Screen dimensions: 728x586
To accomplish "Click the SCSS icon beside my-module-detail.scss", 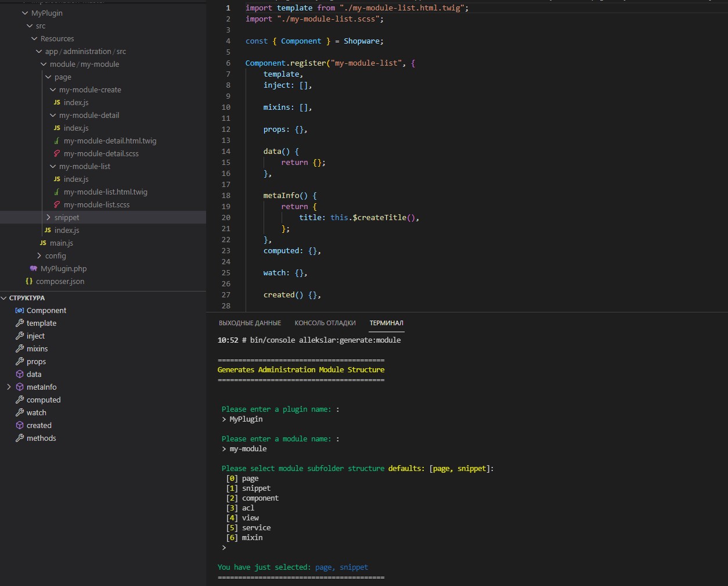I will click(x=56, y=153).
